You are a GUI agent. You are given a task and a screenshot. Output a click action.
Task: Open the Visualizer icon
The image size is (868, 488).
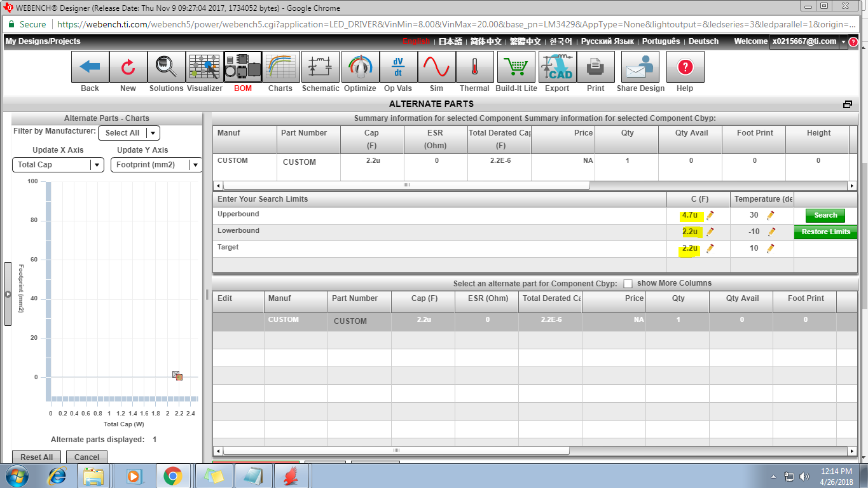[x=204, y=67]
